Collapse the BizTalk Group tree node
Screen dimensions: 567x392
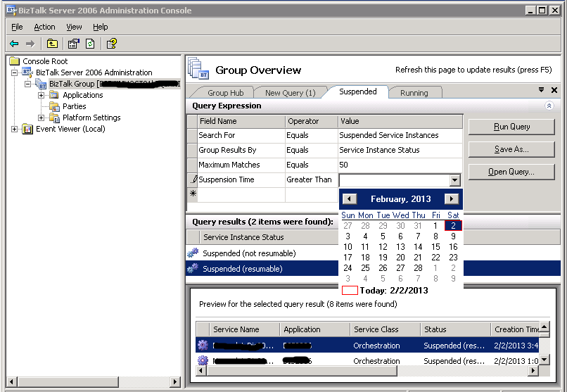28,84
